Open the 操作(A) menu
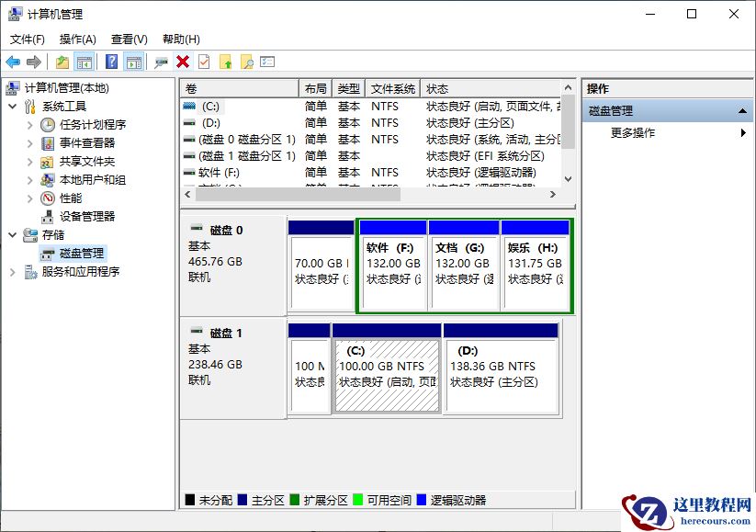Screen dimensions: 756x532 pyautogui.click(x=77, y=39)
